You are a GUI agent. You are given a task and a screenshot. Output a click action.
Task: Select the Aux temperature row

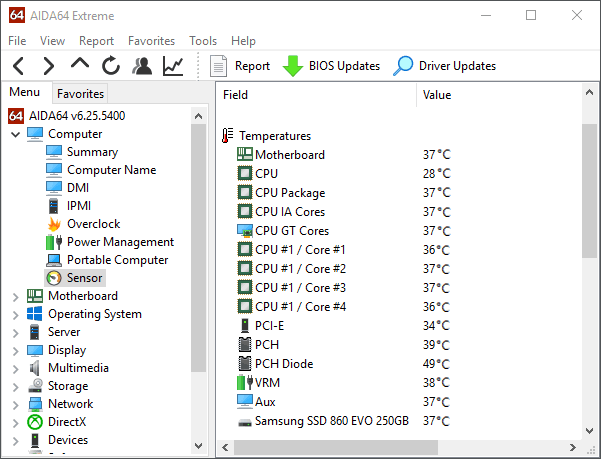coord(399,402)
